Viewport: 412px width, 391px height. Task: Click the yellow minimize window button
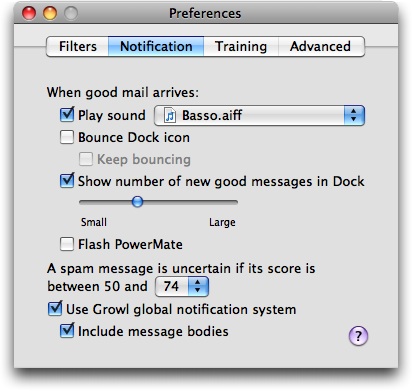point(50,13)
